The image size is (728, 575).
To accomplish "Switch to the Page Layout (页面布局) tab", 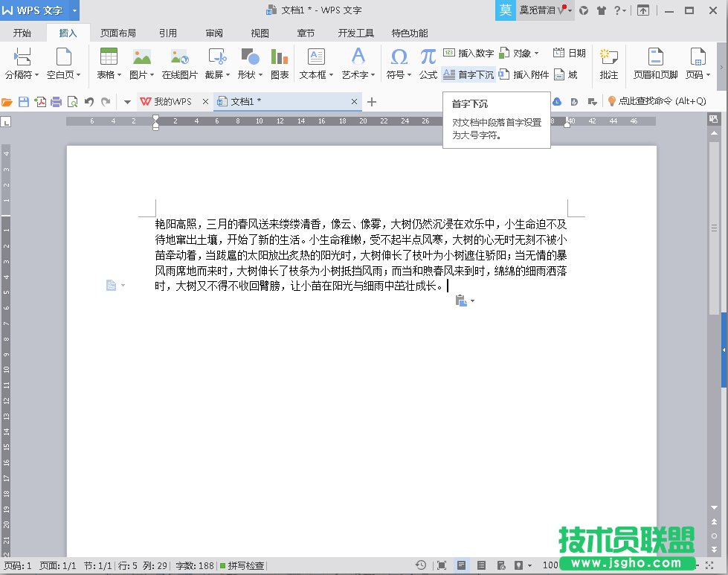I will pos(118,33).
